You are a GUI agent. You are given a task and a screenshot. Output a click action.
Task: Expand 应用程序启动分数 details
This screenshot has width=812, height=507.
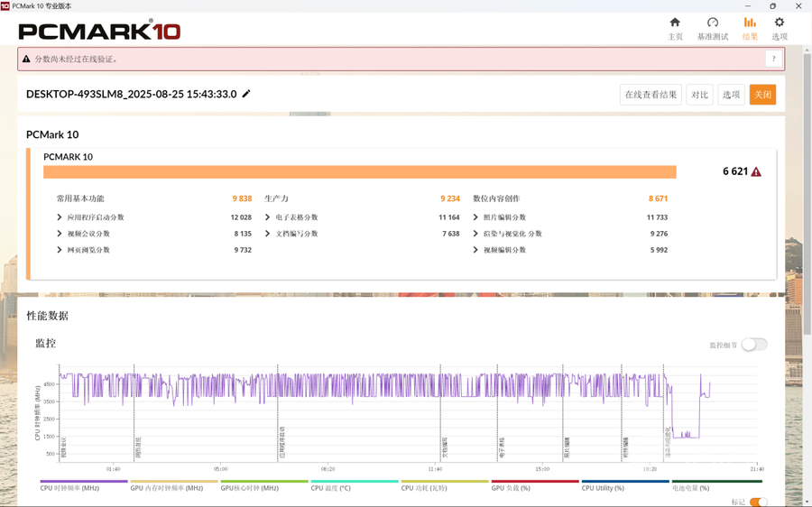(60, 217)
